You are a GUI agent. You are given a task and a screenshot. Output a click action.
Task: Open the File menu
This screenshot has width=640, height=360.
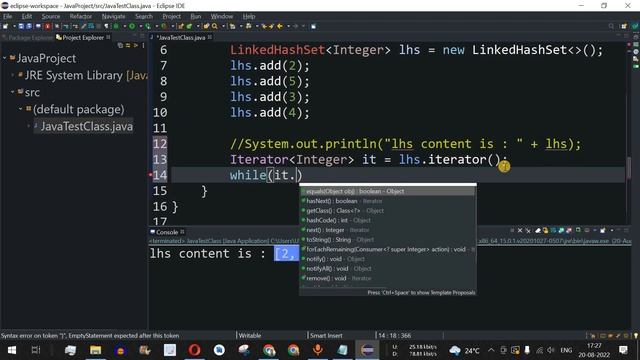coord(8,16)
